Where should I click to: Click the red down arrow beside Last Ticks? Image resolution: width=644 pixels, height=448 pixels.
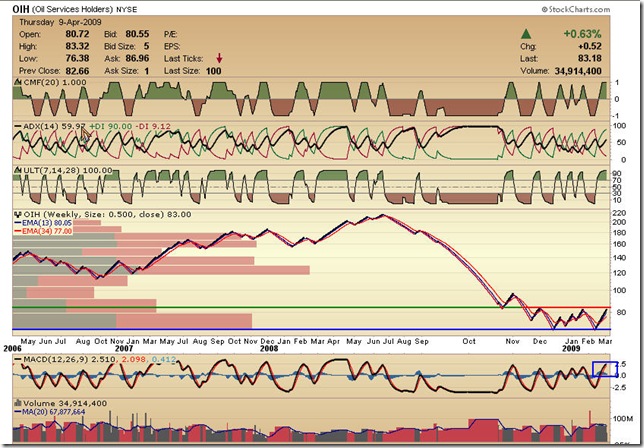click(219, 58)
